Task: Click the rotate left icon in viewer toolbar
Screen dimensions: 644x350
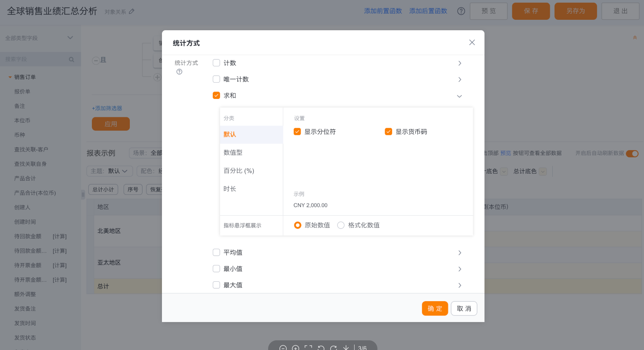Action: 321,348
